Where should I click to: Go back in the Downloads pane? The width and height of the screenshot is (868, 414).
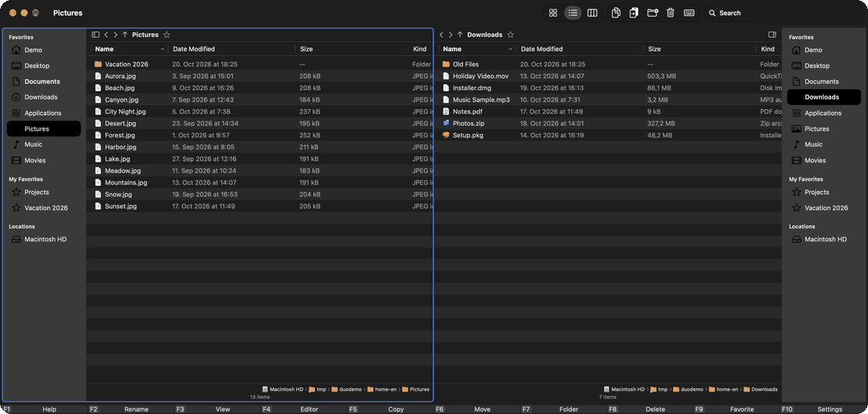(x=442, y=35)
